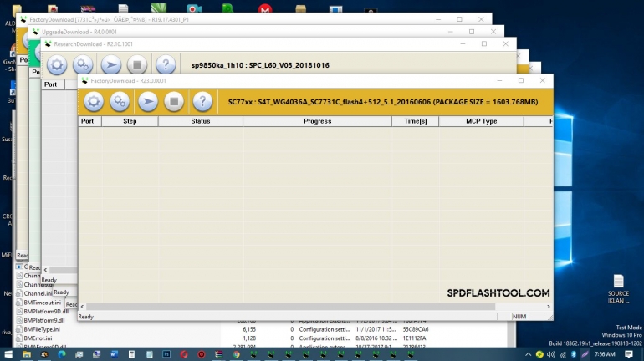Click the Port column header in FactoryDownload R23
The height and width of the screenshot is (361, 644).
pos(89,121)
